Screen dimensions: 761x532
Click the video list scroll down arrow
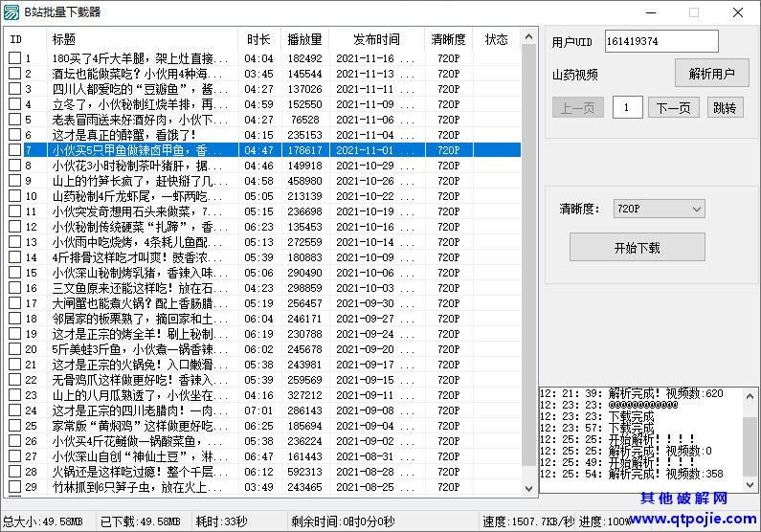pyautogui.click(x=529, y=488)
